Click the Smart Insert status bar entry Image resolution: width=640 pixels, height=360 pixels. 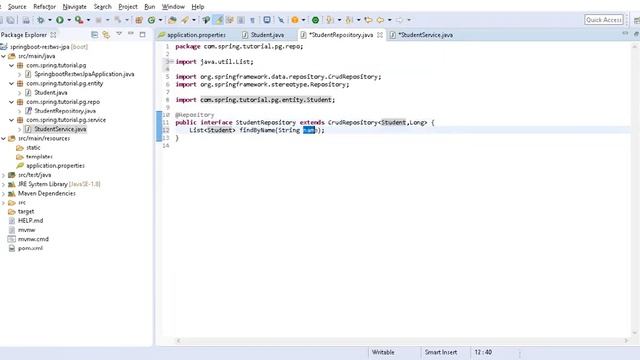click(x=441, y=352)
